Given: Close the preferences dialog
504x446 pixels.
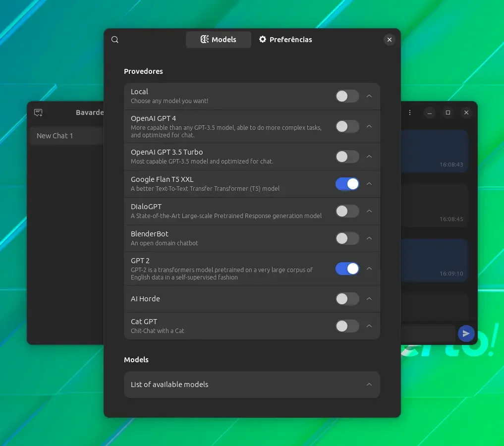Looking at the screenshot, I should pos(389,40).
